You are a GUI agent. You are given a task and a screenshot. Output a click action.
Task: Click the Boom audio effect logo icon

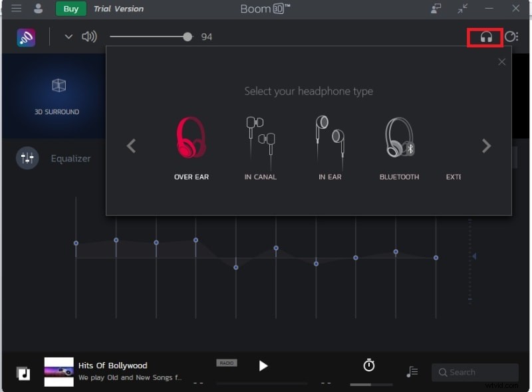click(x=25, y=37)
